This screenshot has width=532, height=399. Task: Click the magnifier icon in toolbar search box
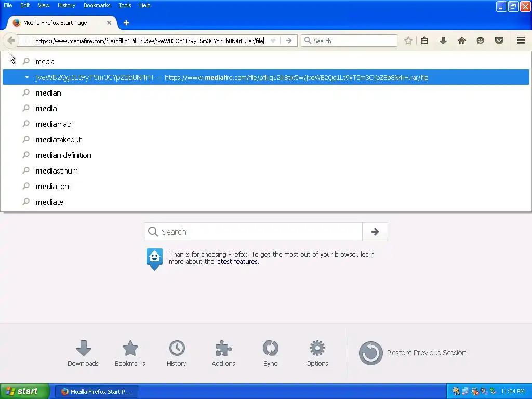pos(308,41)
